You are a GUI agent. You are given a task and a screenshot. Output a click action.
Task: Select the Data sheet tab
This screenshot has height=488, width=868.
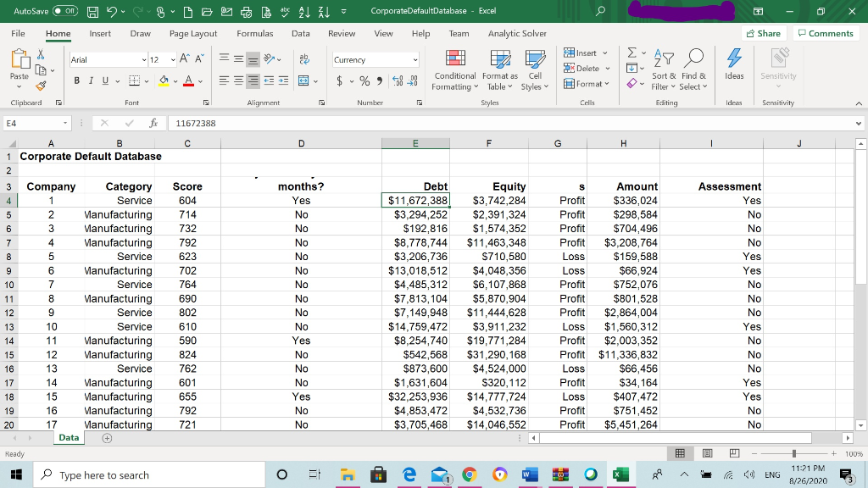point(68,437)
